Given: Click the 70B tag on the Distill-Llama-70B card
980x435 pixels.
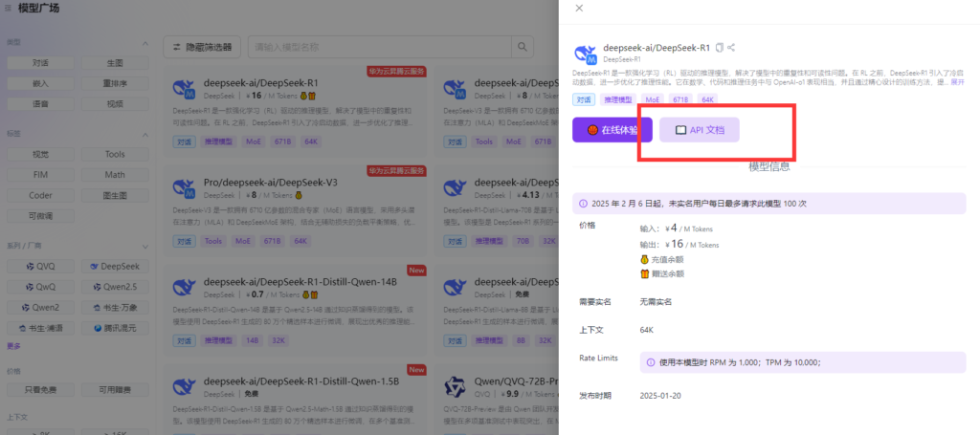Looking at the screenshot, I should (523, 241).
